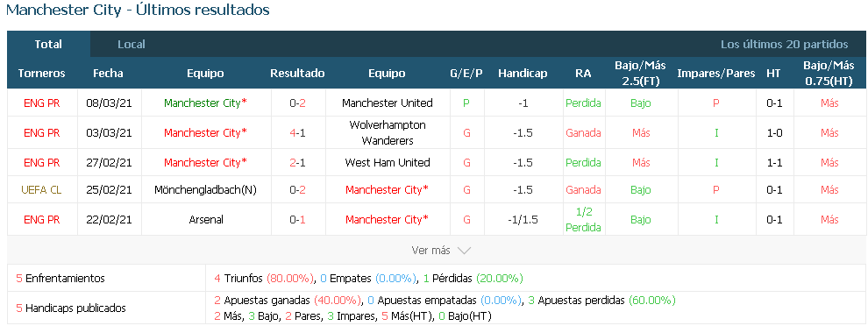Open the Wolverhampton Wanderers team link
This screenshot has width=868, height=333.
click(x=387, y=132)
